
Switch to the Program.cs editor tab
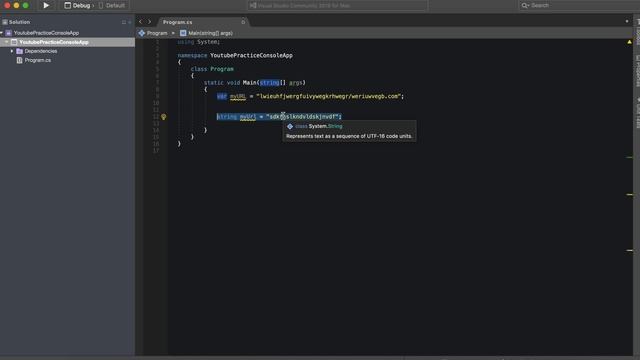178,22
